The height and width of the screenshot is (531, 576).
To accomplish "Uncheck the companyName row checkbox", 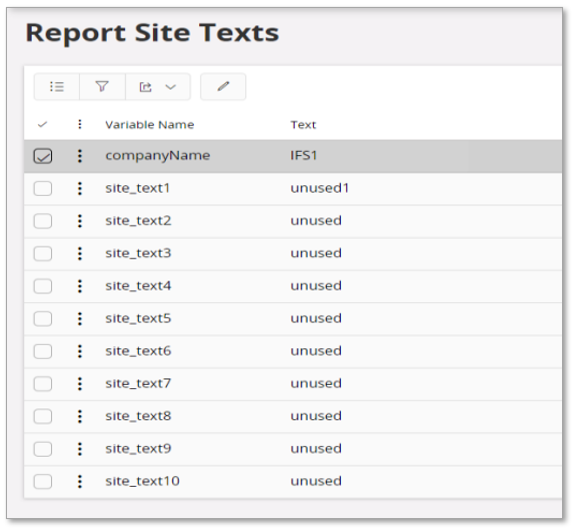I will coord(43,156).
